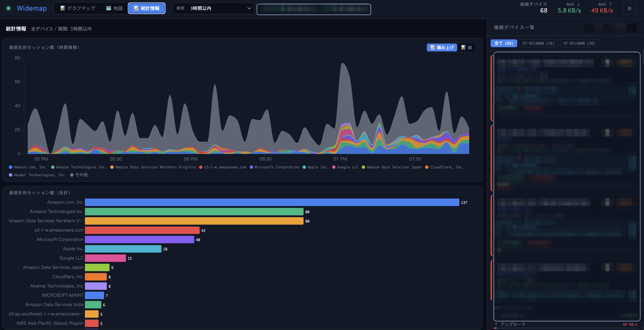
Task: Filter devices by RT-BE18000 (38)
Action: click(x=538, y=43)
